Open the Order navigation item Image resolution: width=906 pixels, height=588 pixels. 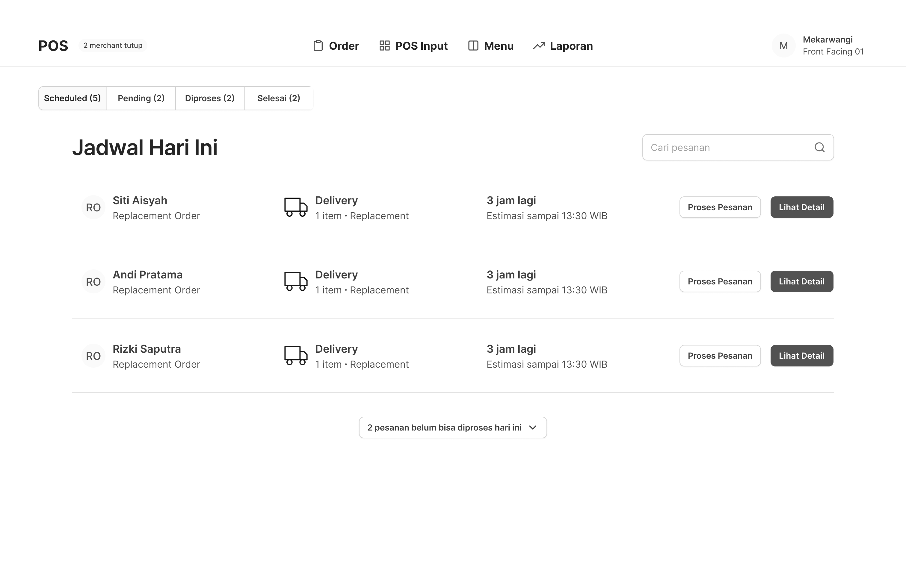tap(336, 46)
